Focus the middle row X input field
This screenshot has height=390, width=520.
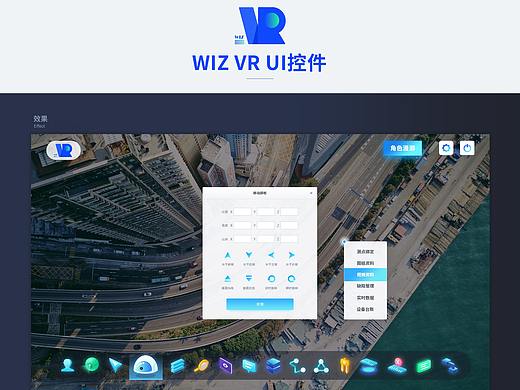click(242, 225)
